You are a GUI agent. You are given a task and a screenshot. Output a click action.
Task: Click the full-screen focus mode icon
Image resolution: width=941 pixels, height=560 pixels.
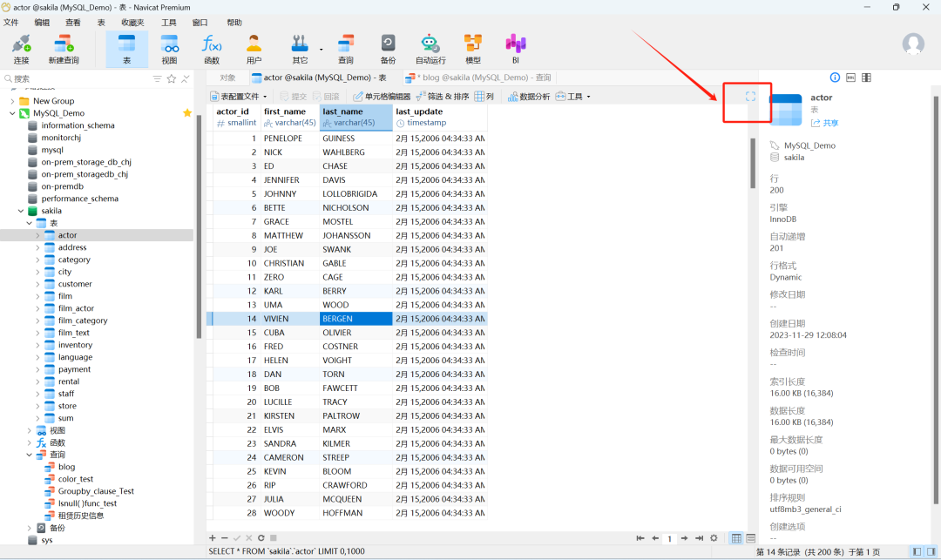750,97
